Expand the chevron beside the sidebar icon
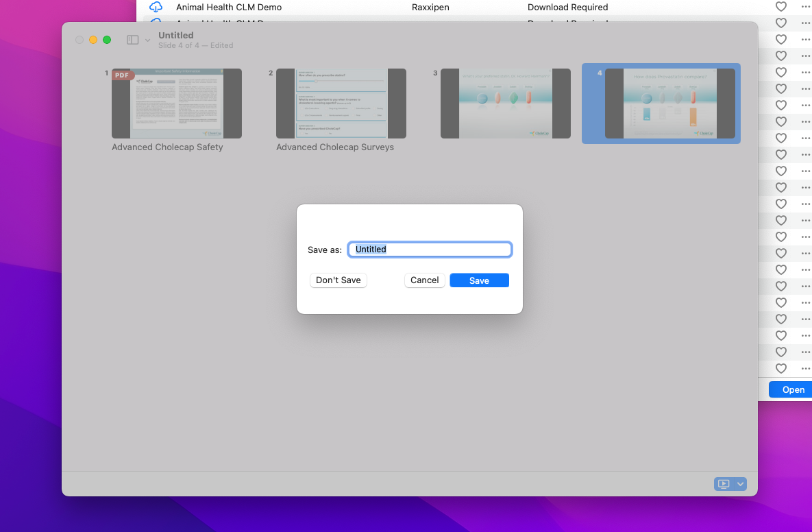 tap(147, 40)
